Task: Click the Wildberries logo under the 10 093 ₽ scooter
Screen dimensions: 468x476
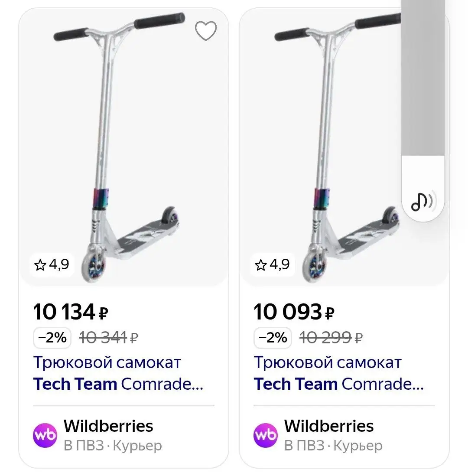Action: click(266, 435)
